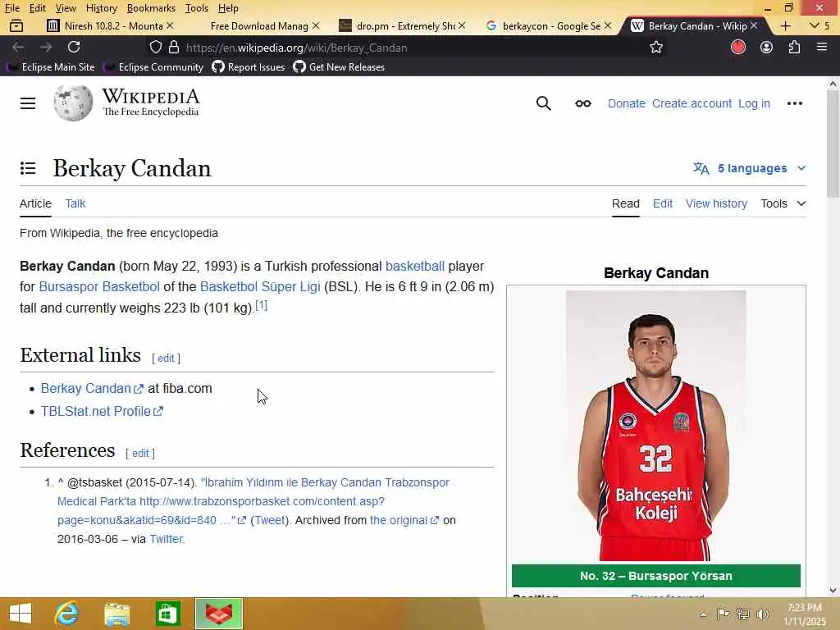840x630 pixels.
Task: Open Wikipedia search magnifier icon
Action: point(543,103)
